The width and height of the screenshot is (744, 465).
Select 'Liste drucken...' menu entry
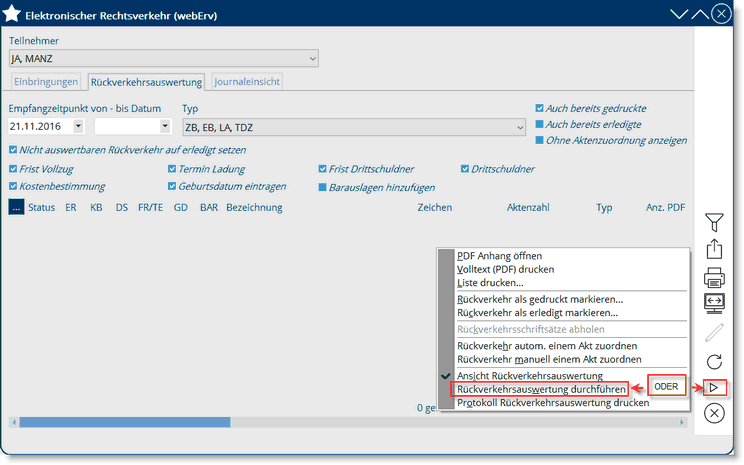490,283
